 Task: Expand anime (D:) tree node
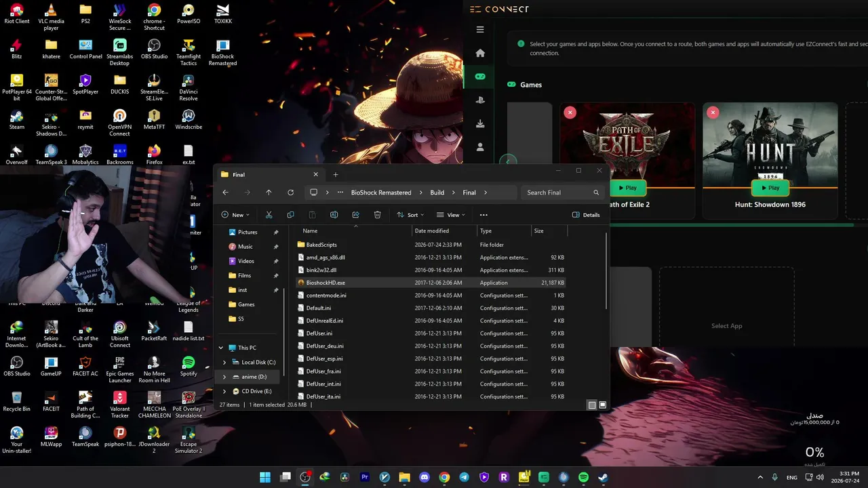224,377
